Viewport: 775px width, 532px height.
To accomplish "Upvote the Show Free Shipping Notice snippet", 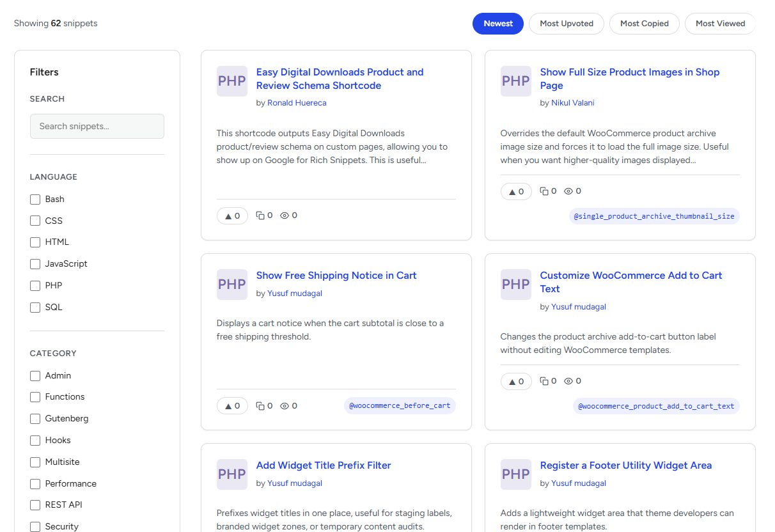I will (x=232, y=406).
